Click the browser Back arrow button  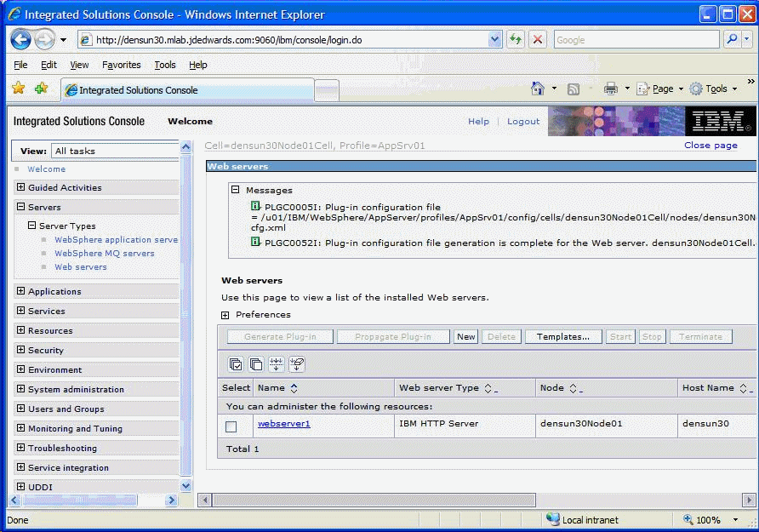click(21, 39)
